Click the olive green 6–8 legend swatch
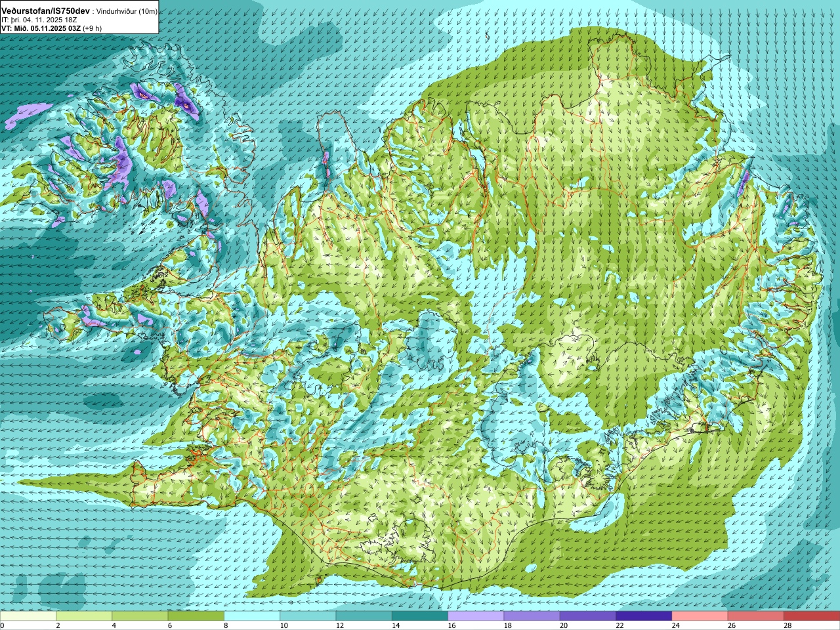This screenshot has width=840, height=630. coord(196,616)
